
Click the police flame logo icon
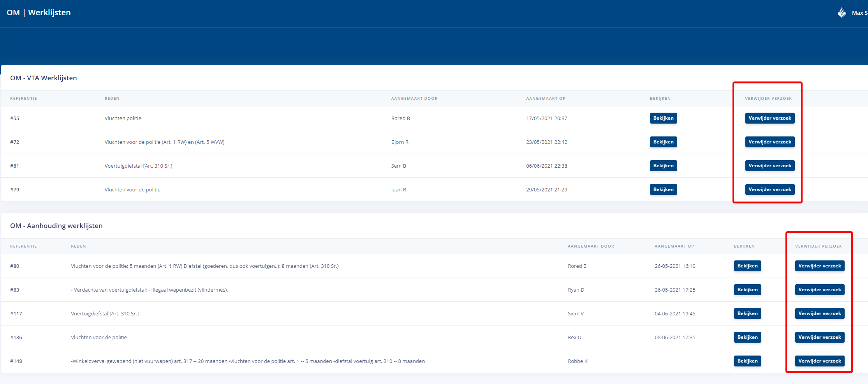(x=842, y=13)
